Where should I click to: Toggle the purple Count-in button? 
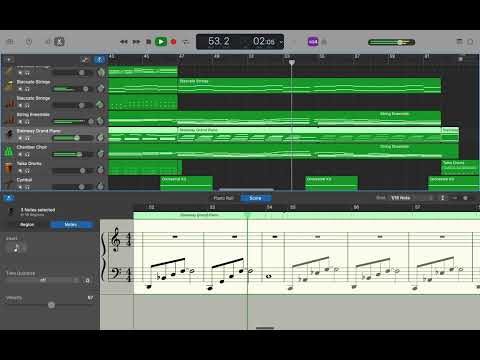click(313, 42)
